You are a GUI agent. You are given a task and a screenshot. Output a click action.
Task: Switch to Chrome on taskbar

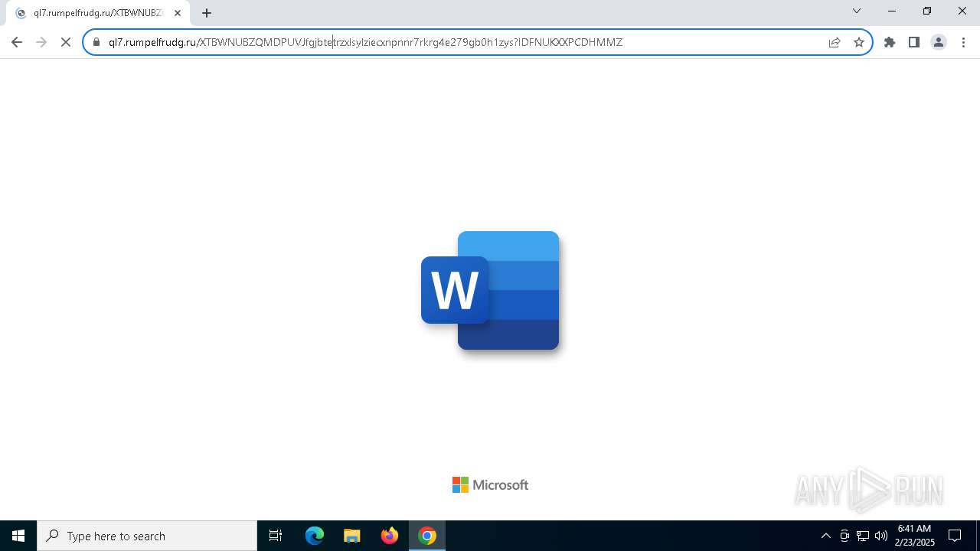[427, 536]
